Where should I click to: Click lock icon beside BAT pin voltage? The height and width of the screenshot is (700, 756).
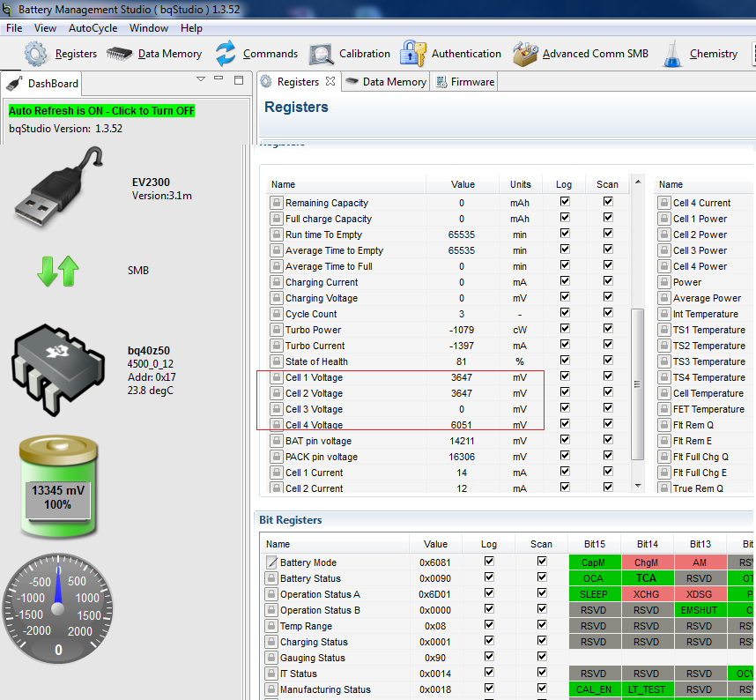[x=277, y=441]
